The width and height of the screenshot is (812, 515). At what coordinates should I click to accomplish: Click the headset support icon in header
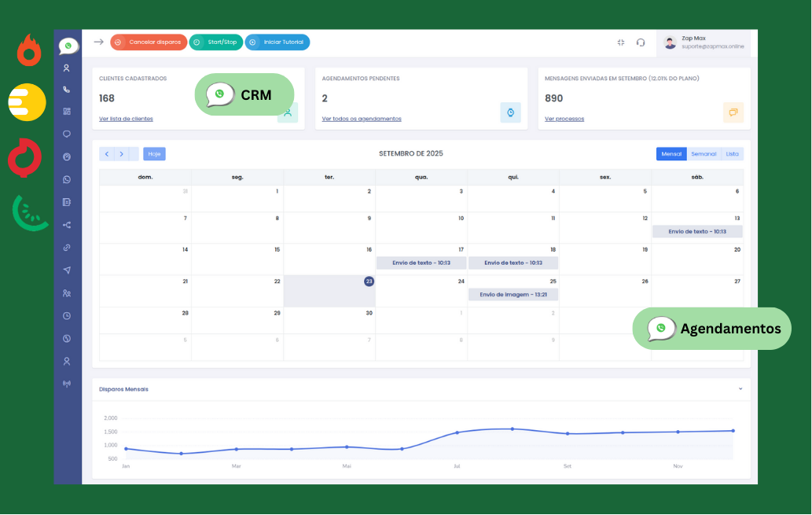(641, 42)
